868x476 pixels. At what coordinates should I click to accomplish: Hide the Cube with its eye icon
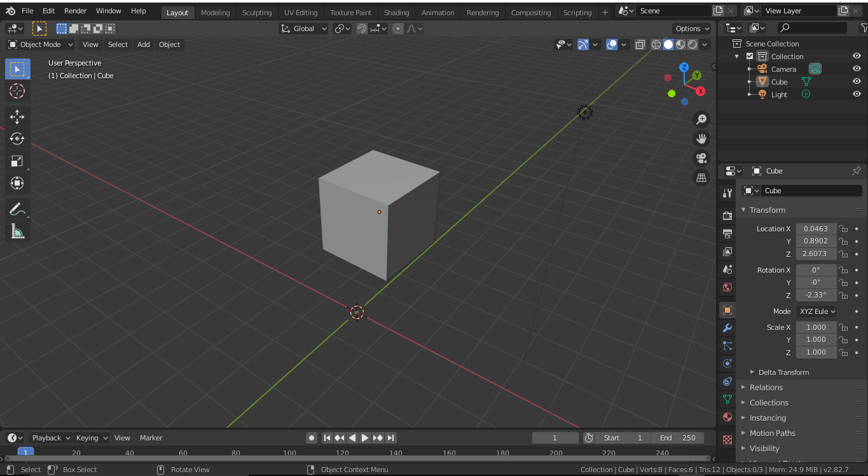pyautogui.click(x=857, y=81)
